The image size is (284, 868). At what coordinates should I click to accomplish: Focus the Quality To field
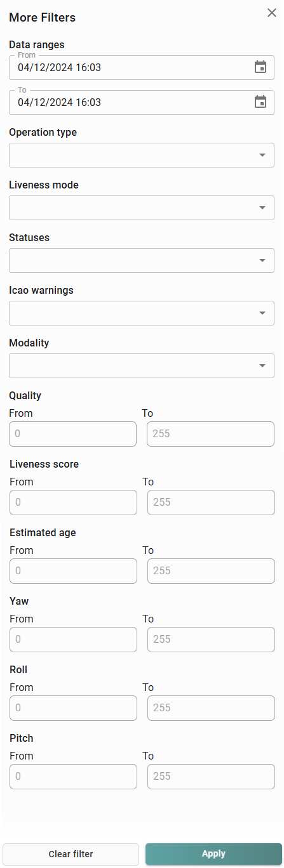point(210,434)
